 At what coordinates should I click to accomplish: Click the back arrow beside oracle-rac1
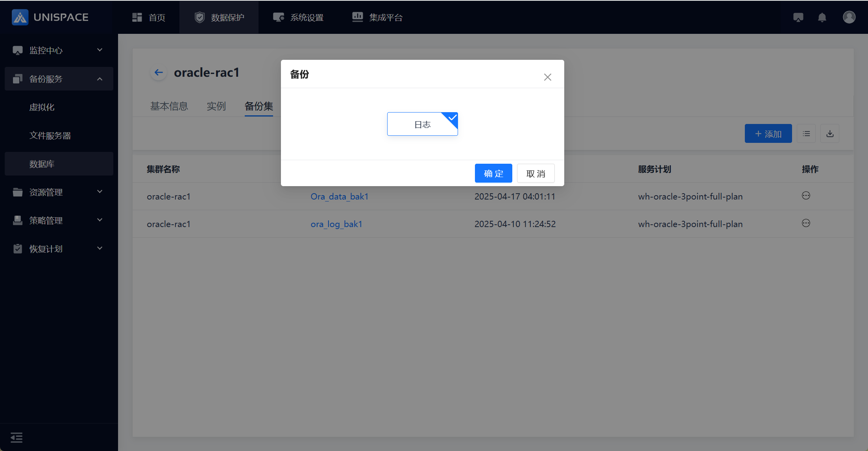pos(159,72)
